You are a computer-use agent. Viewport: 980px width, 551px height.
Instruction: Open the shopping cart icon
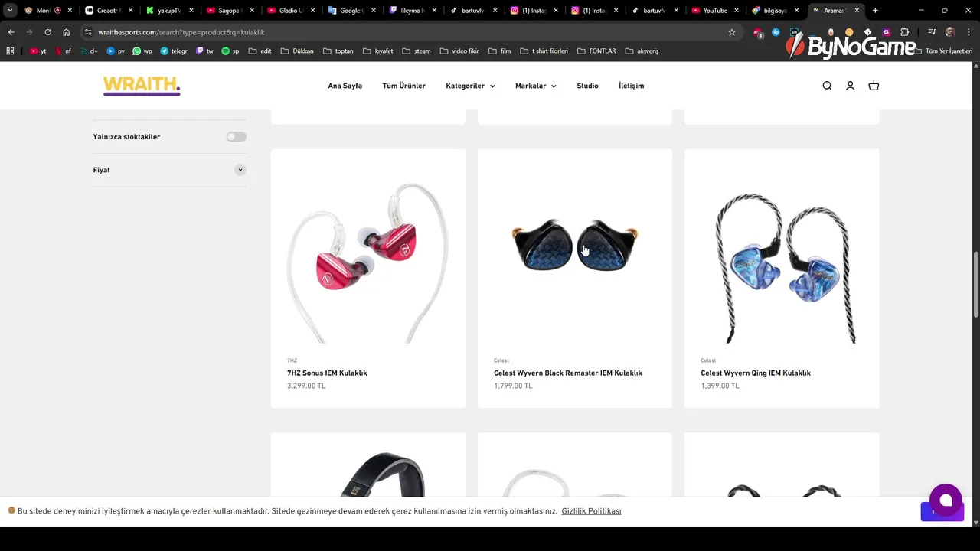pos(874,86)
